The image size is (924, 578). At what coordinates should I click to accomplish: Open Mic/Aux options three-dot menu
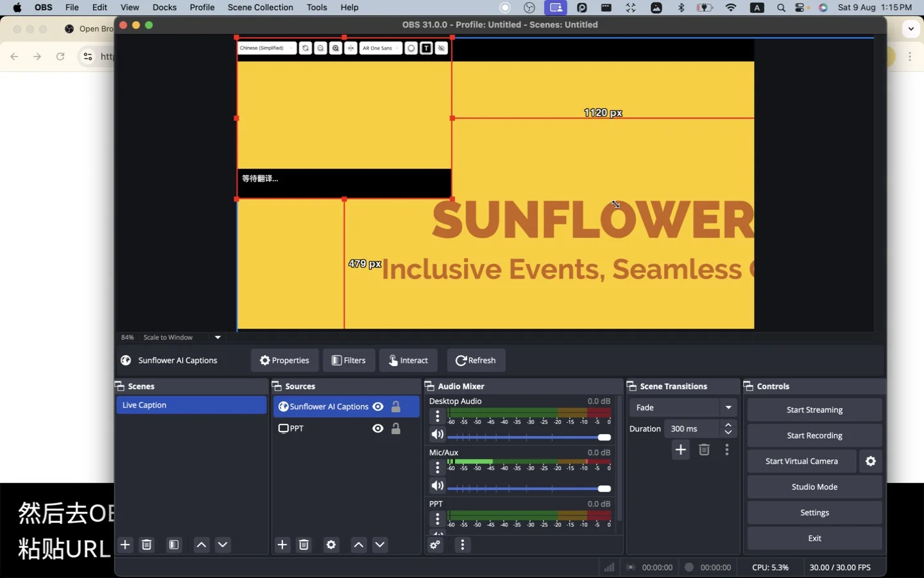[x=438, y=468]
